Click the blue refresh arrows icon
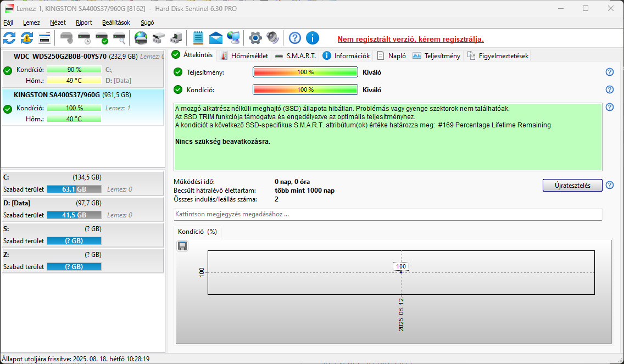 (9, 38)
